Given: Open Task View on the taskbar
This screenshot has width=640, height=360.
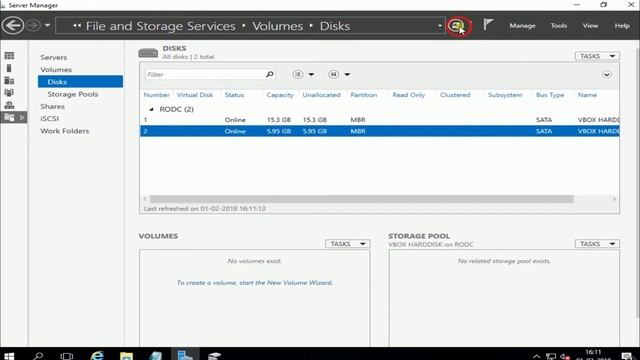Looking at the screenshot, I should (66, 356).
